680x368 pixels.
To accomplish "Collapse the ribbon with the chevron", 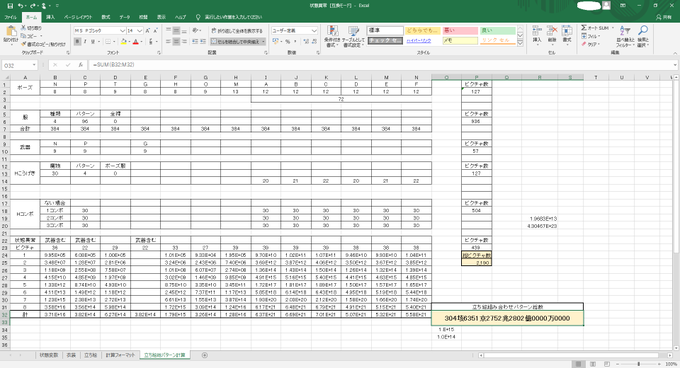I will pyautogui.click(x=675, y=52).
